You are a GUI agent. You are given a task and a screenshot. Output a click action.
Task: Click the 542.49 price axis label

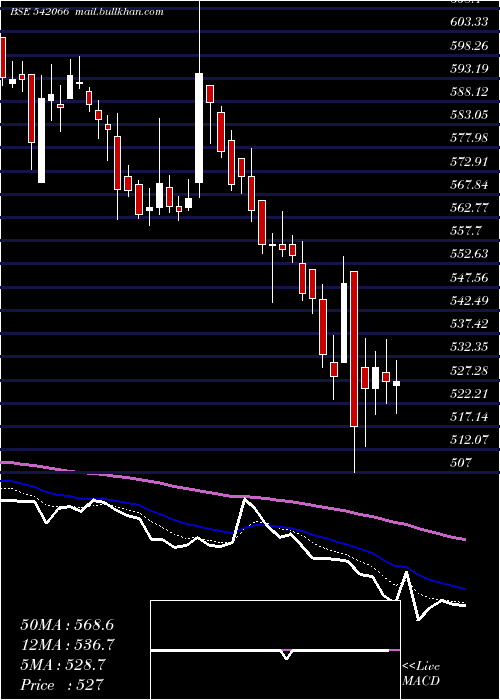469,300
